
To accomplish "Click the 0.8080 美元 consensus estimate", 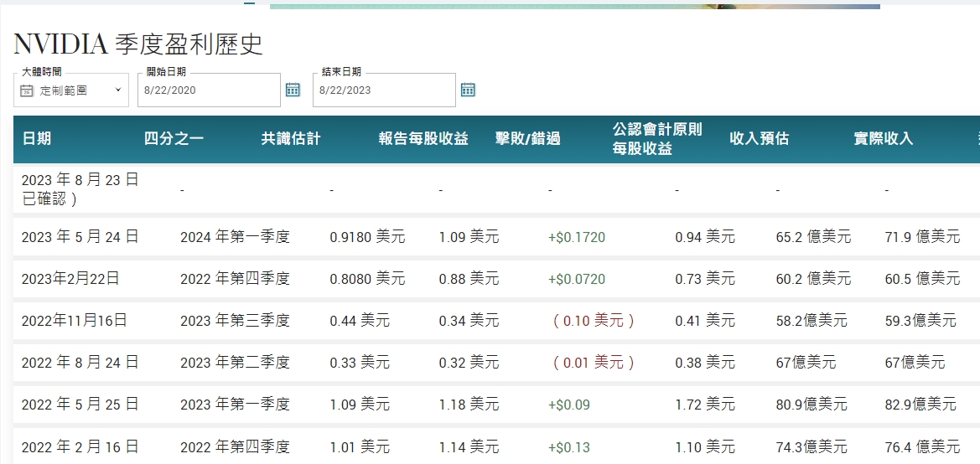I will pyautogui.click(x=367, y=279).
